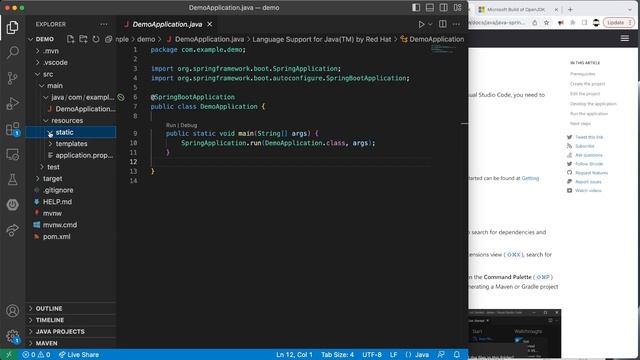Open the application.properties file
Image resolution: width=640 pixels, height=360 pixels.
[71, 156]
